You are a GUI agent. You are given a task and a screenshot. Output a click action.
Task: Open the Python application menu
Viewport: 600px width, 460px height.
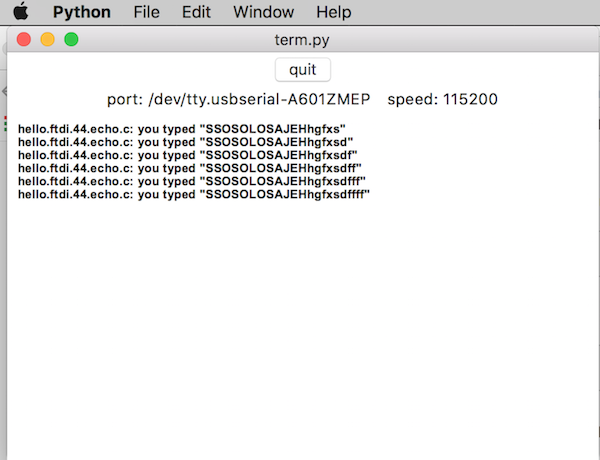(82, 12)
